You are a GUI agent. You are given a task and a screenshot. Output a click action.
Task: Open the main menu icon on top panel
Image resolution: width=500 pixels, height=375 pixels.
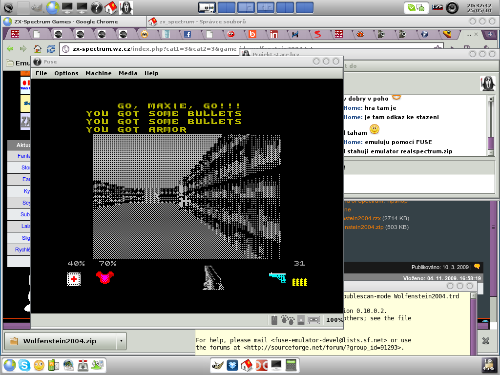(x=8, y=7)
